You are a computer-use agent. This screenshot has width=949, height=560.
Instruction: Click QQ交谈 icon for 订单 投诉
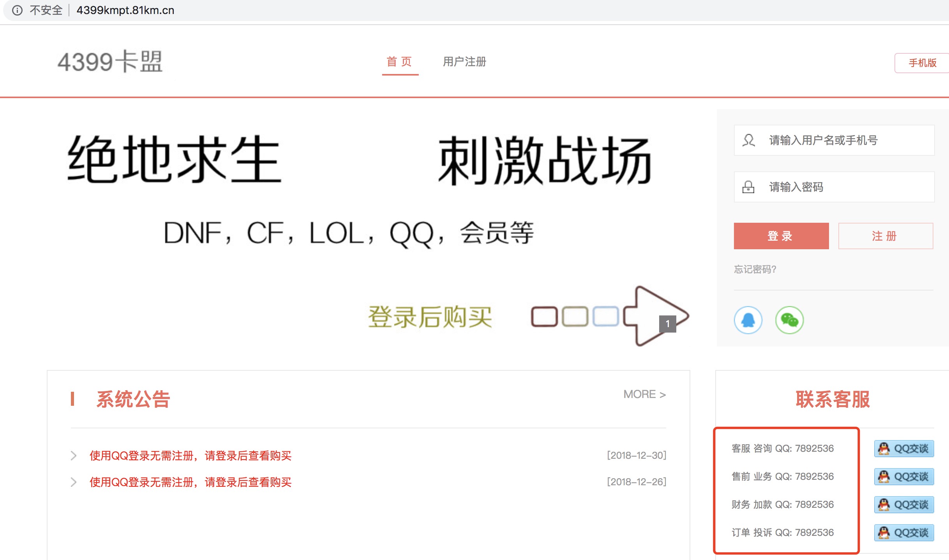[x=904, y=533]
